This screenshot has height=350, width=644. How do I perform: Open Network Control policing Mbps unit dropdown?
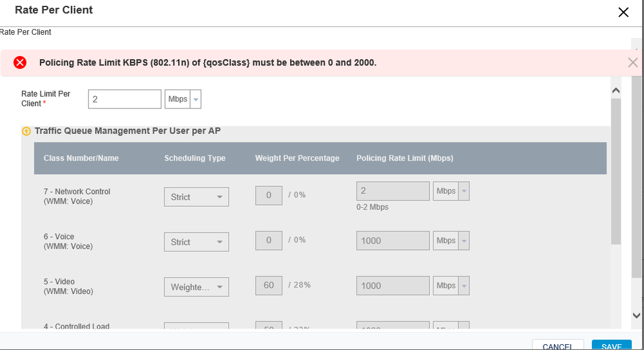click(x=451, y=191)
